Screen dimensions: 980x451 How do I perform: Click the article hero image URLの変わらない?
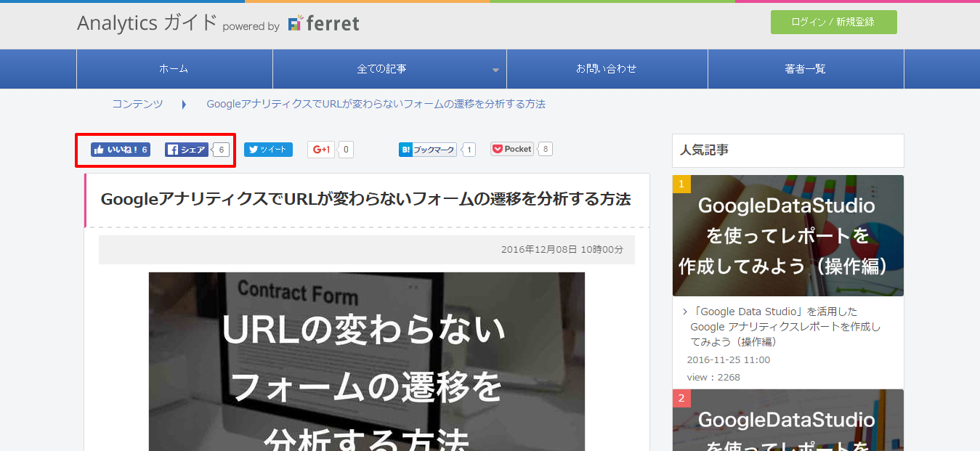[x=367, y=362]
